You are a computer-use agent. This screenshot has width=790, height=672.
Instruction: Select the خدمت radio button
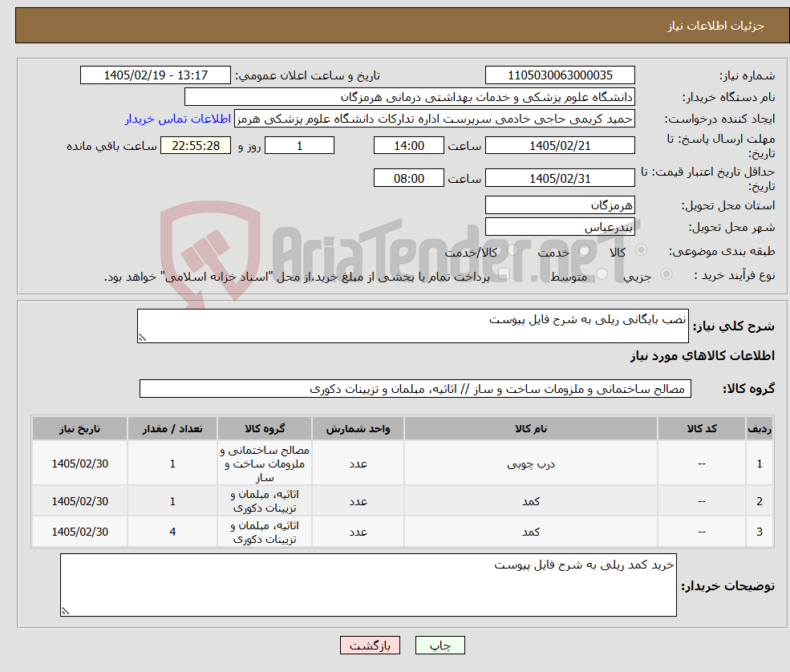coord(585,250)
